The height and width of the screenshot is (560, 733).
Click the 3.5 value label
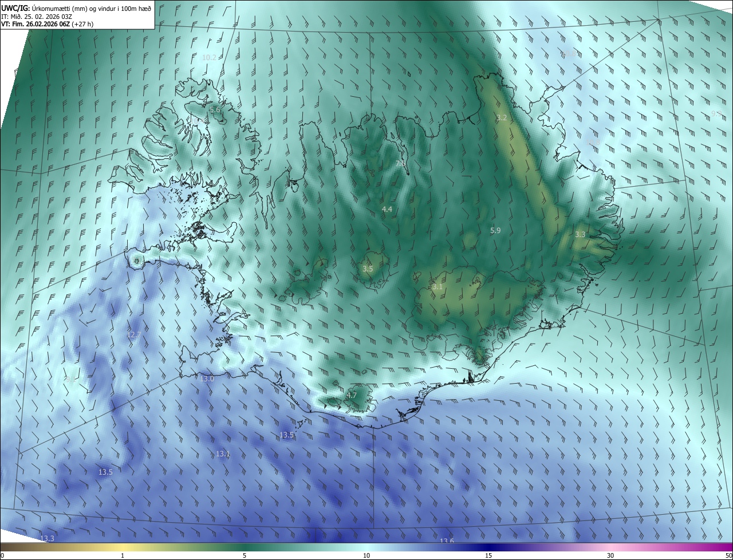368,269
